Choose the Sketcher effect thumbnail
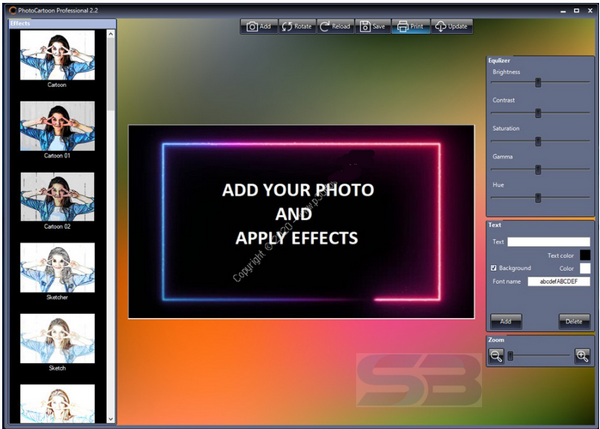 (57, 268)
